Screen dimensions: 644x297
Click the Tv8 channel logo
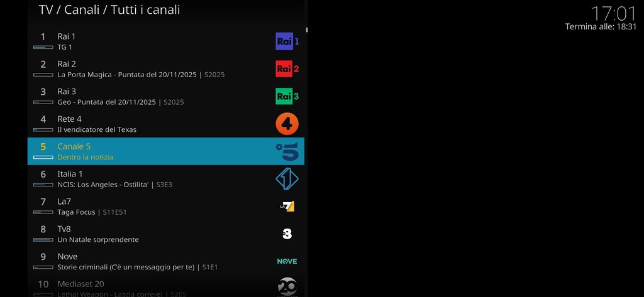click(287, 234)
